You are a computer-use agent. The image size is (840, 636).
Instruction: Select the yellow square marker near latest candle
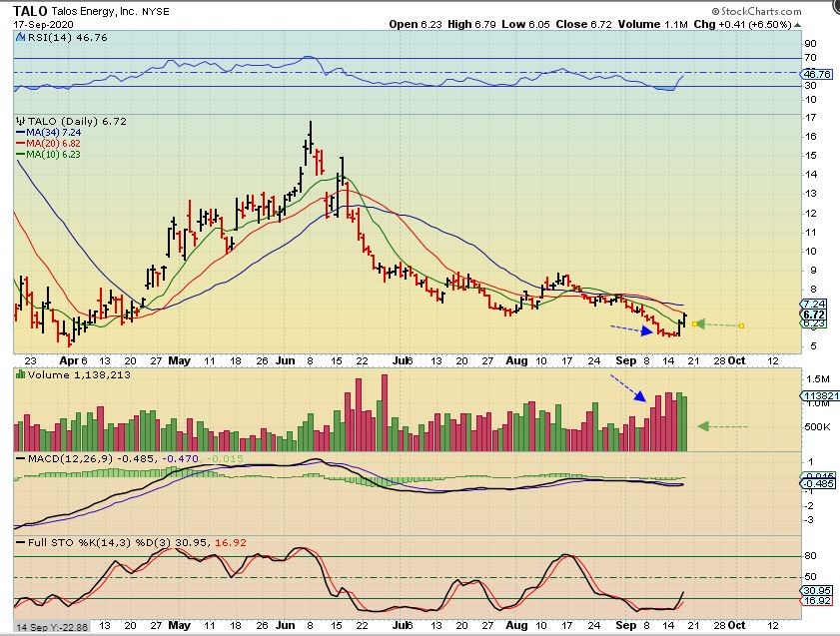695,323
